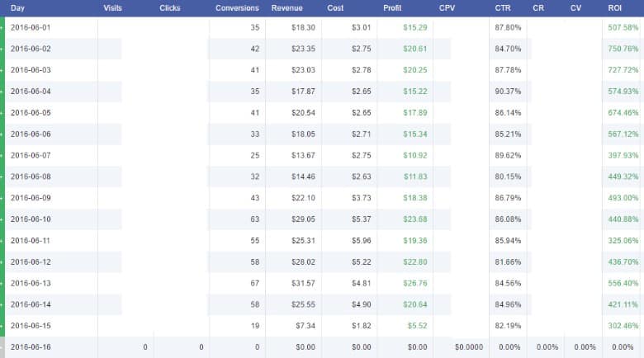This screenshot has height=358, width=644.
Task: Click cost value $3.73
Action: click(362, 198)
